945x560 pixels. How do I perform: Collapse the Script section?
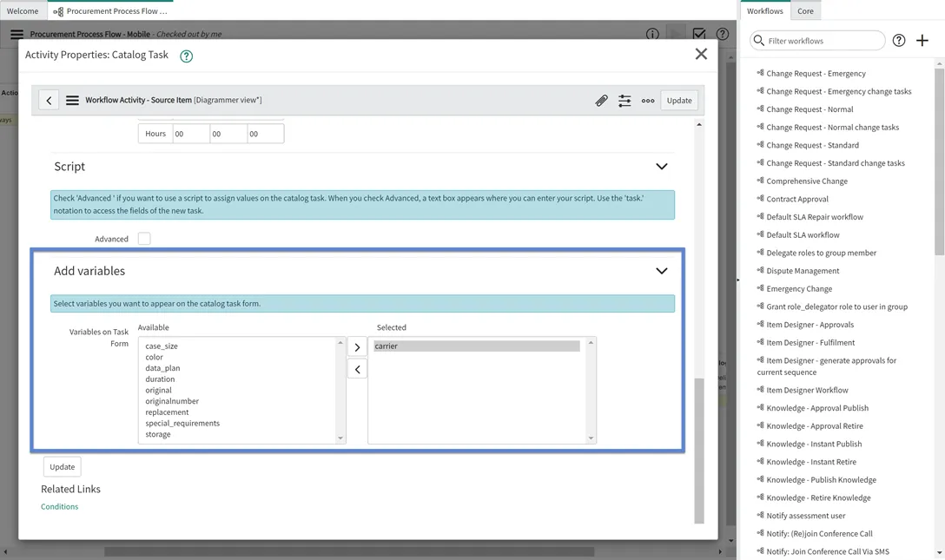(661, 167)
